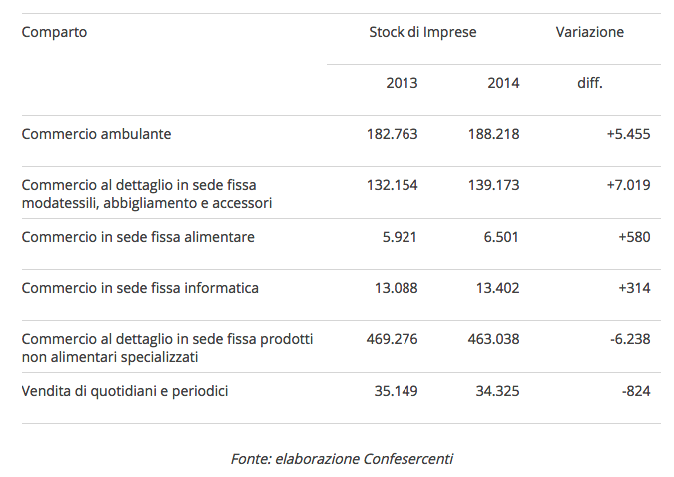Click the diff. sub-header
Image resolution: width=674 pixels, height=477 pixels.
click(x=590, y=83)
